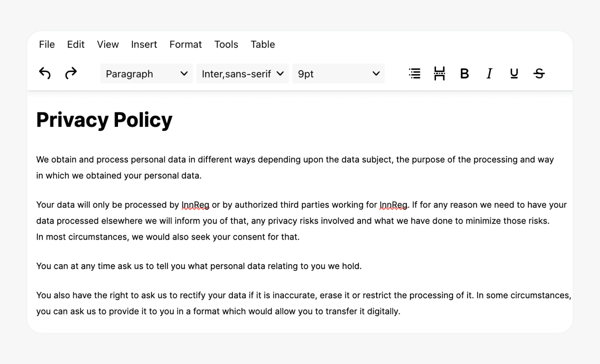This screenshot has width=600, height=364.
Task: Place cursor in the Privacy Policy heading
Action: 104,120
